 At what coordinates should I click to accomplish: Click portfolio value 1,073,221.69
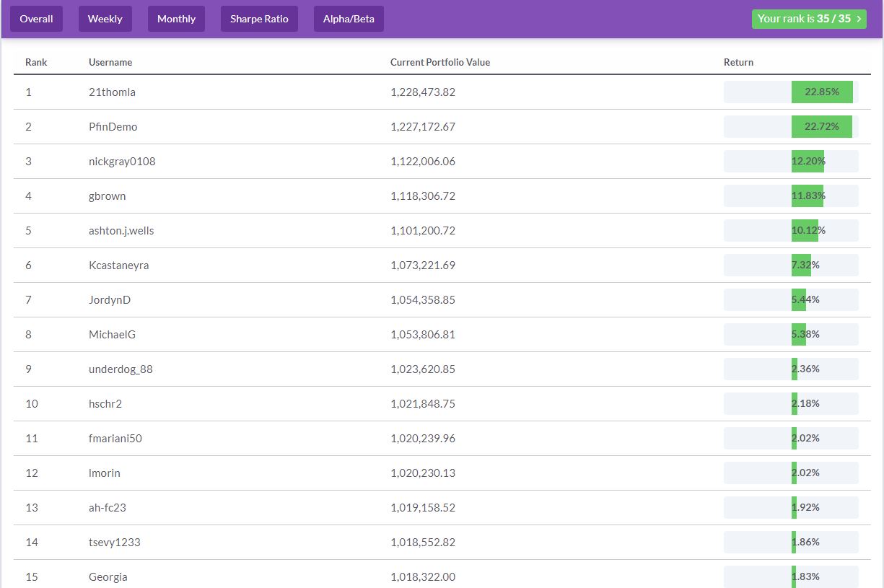(423, 266)
